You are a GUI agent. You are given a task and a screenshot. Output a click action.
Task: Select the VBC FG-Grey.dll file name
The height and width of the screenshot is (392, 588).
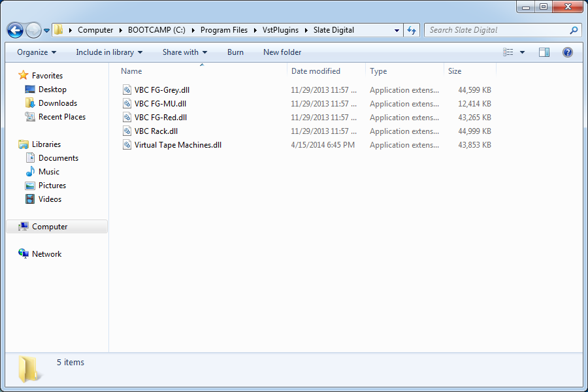[x=162, y=90]
